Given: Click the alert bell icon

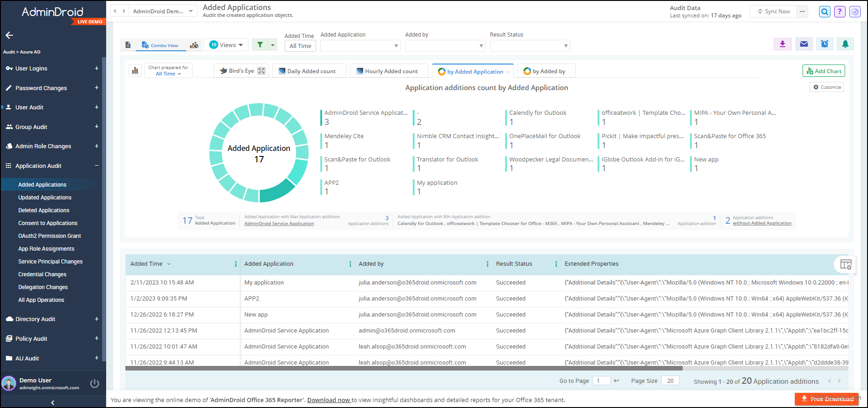Looking at the screenshot, I should (845, 44).
